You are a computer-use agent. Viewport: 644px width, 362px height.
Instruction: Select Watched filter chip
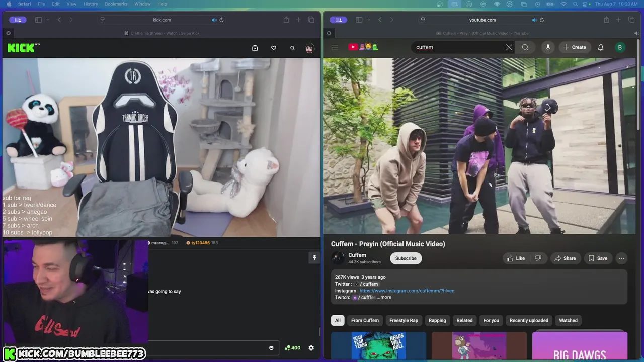pyautogui.click(x=568, y=320)
